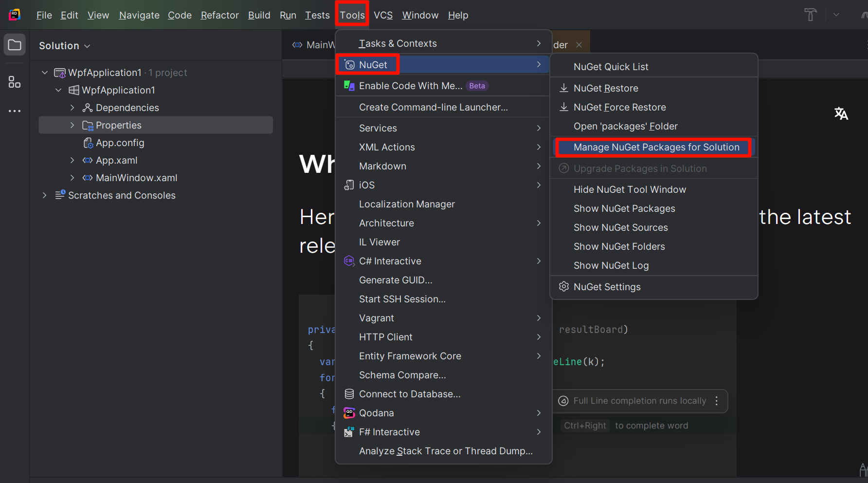Click the translate language icon in editor
Viewport: 868px width, 483px height.
(841, 113)
